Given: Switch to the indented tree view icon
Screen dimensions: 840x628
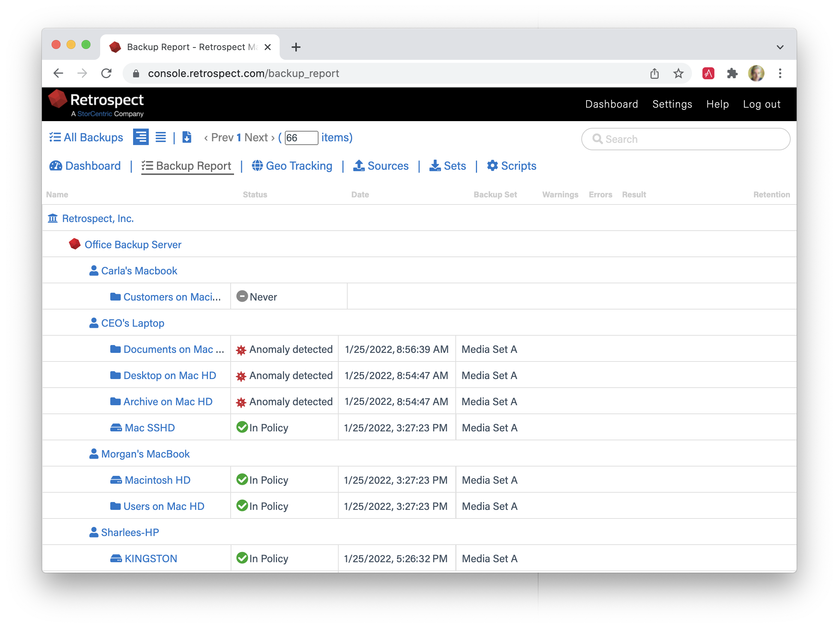Looking at the screenshot, I should [x=141, y=137].
